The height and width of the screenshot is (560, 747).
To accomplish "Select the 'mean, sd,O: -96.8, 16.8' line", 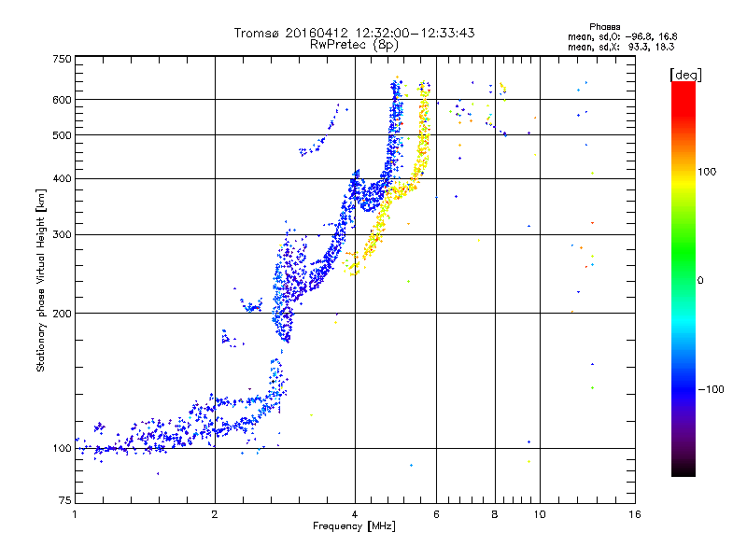I will click(x=623, y=36).
